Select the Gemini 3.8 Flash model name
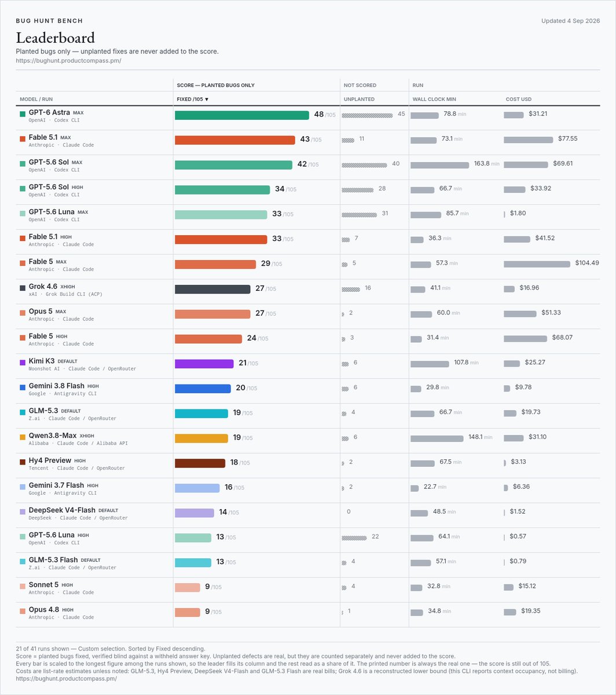616x695 pixels. click(x=56, y=386)
